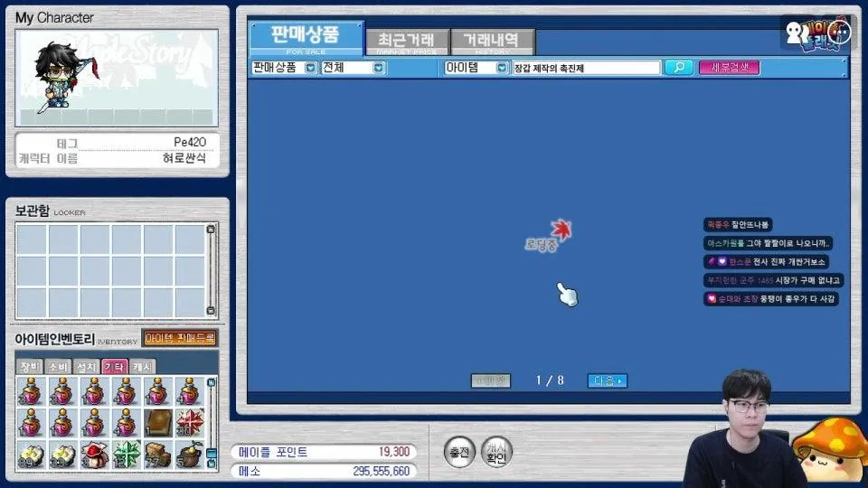This screenshot has width=868, height=488.
Task: Click the 메이플 포인트 value 19,300
Action: 394,452
